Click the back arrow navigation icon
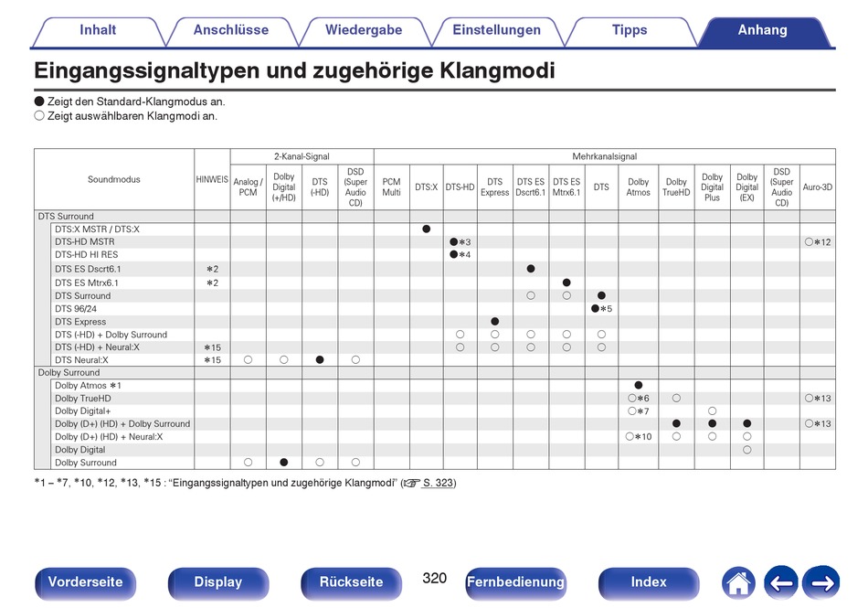This screenshot has height=608, width=868. (x=780, y=582)
